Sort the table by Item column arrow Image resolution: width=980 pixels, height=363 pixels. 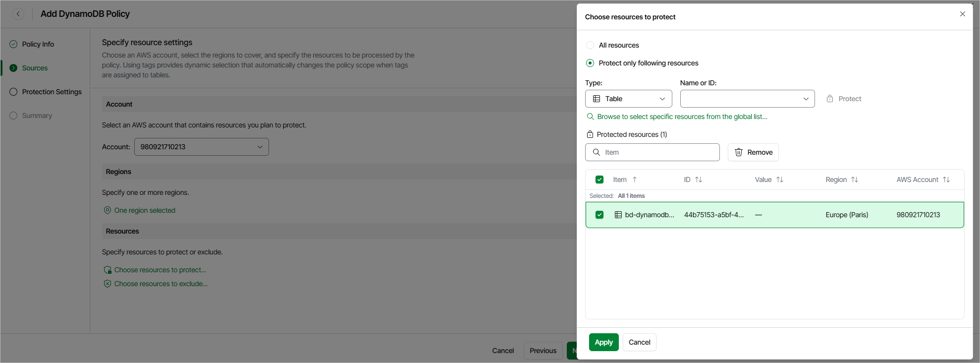(x=635, y=180)
